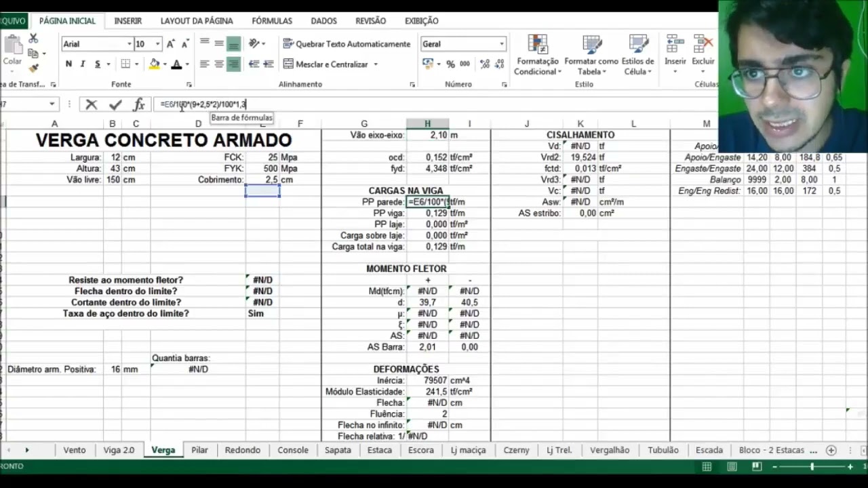
Task: Switch to the DADOS ribbon tab
Action: [324, 21]
